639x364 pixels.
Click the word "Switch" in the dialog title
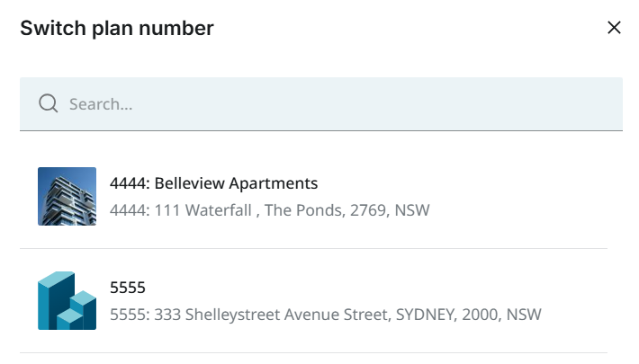49,29
